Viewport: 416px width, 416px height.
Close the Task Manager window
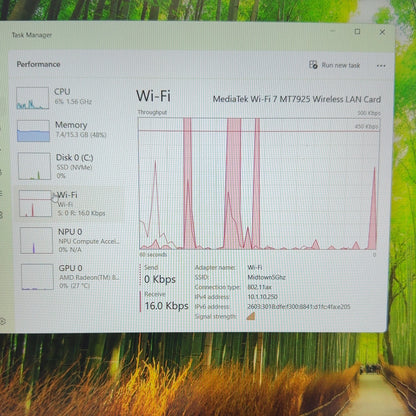point(382,32)
